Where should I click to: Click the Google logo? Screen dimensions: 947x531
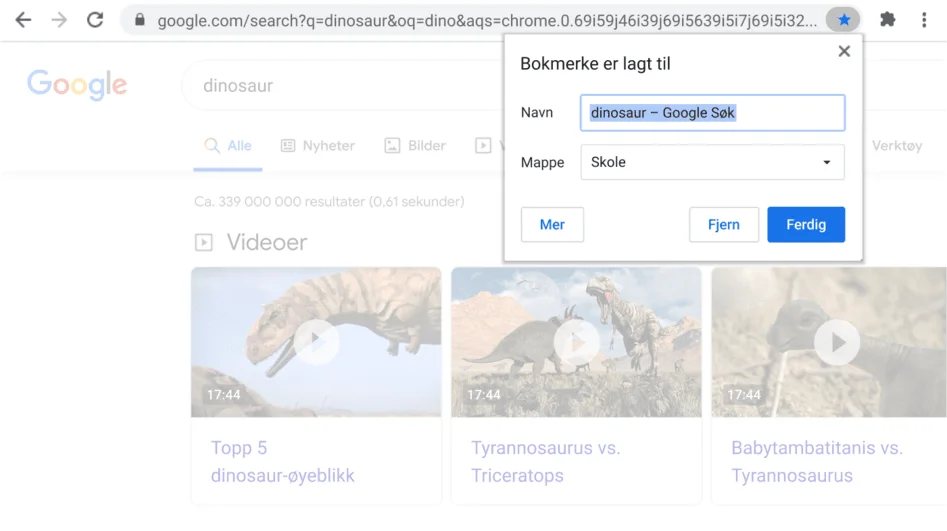pos(77,85)
